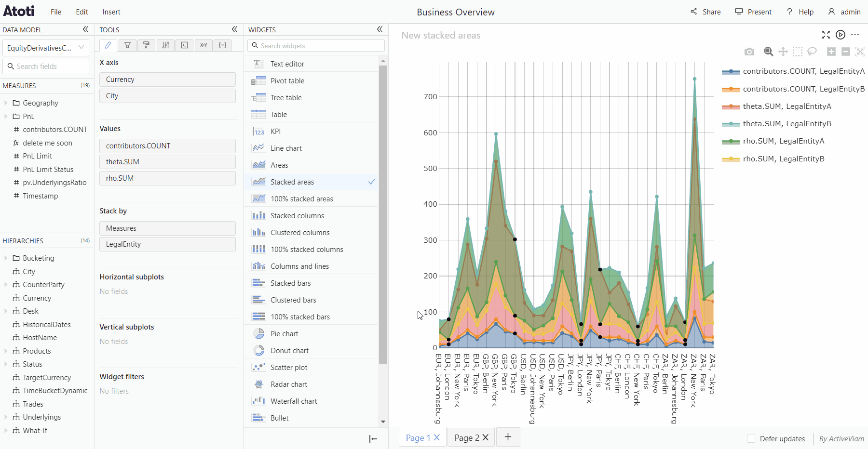Viewport: 868px width, 449px height.
Task: Click the play query icon on widget
Action: tap(841, 35)
